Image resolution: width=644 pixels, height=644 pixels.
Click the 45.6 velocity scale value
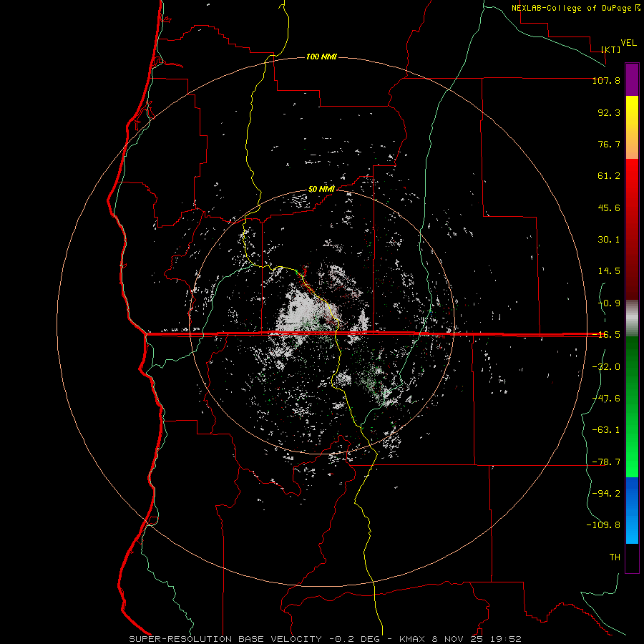(609, 208)
